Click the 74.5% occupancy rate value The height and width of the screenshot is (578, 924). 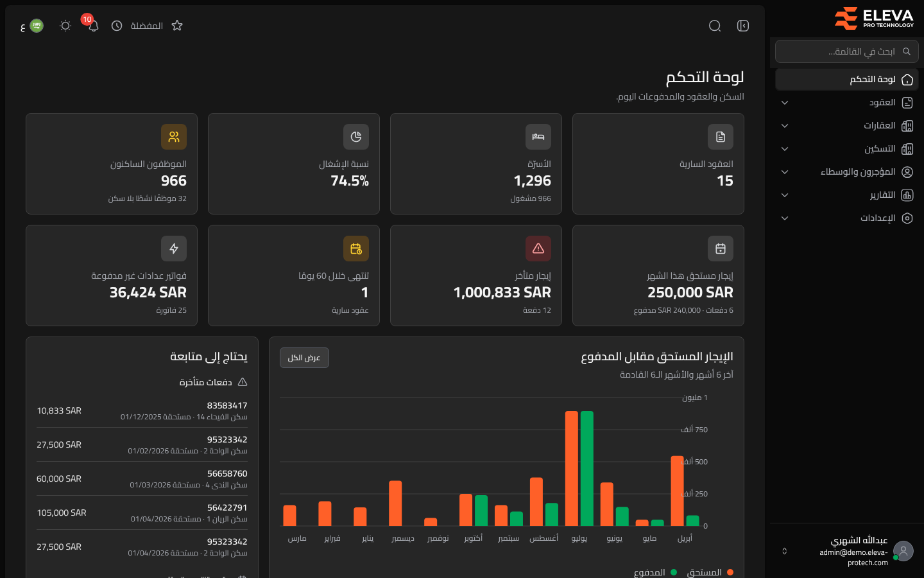pos(350,181)
